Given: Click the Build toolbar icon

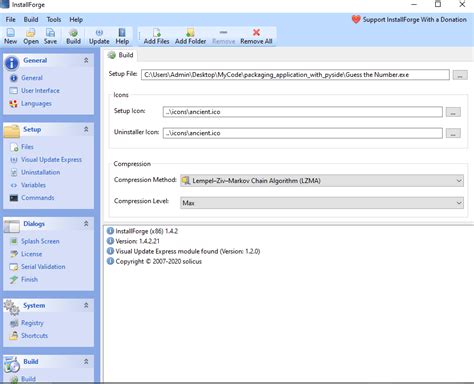Looking at the screenshot, I should [x=73, y=33].
